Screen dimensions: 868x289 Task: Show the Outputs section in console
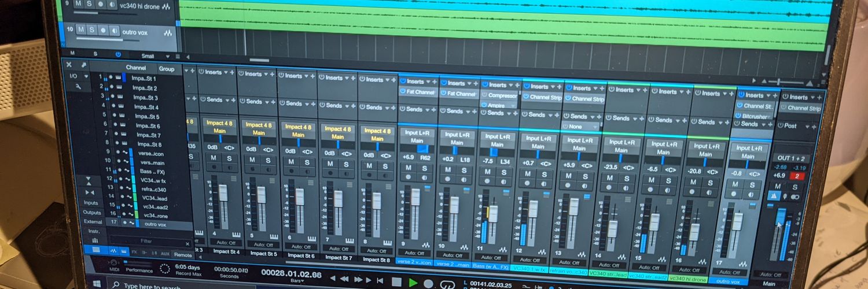(x=91, y=212)
